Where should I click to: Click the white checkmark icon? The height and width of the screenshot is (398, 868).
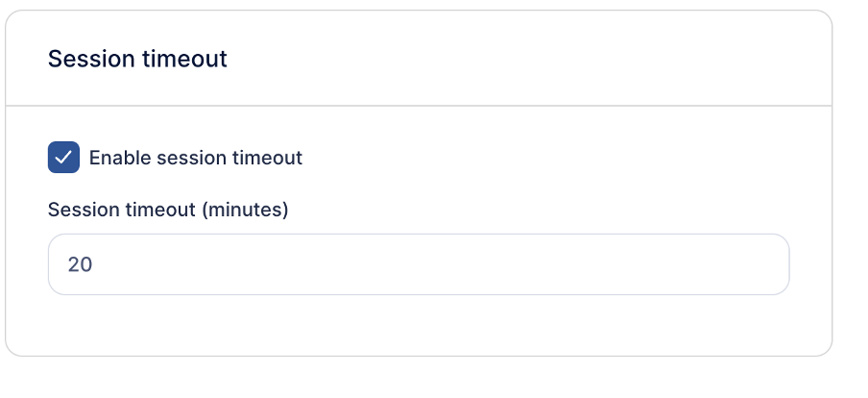[63, 158]
